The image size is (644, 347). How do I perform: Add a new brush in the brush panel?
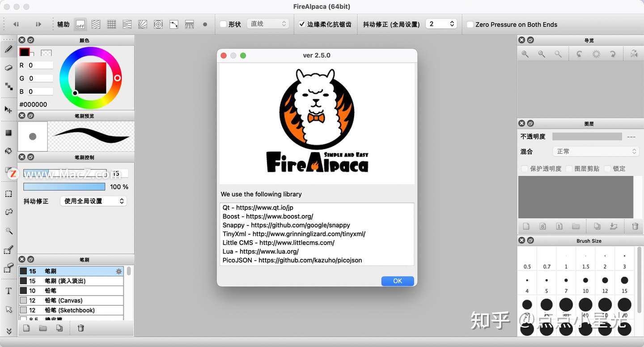click(26, 328)
